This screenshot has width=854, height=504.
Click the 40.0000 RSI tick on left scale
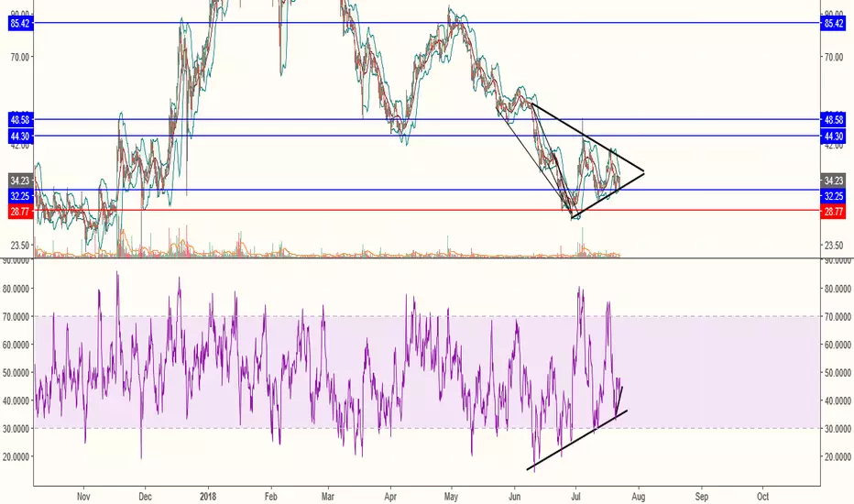point(16,400)
